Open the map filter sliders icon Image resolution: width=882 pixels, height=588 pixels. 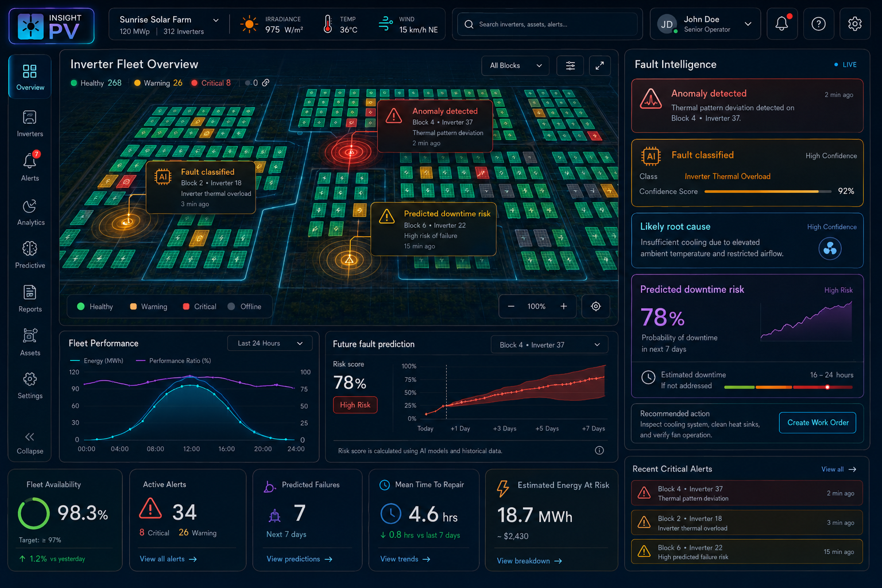point(570,65)
